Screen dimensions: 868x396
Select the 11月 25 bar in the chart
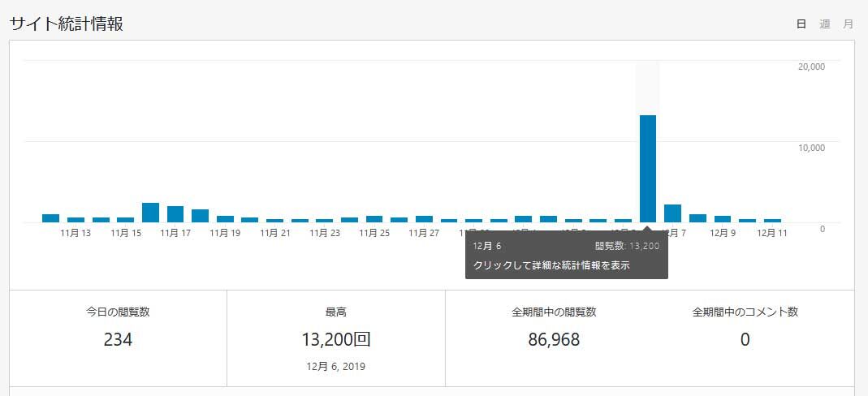(x=374, y=219)
